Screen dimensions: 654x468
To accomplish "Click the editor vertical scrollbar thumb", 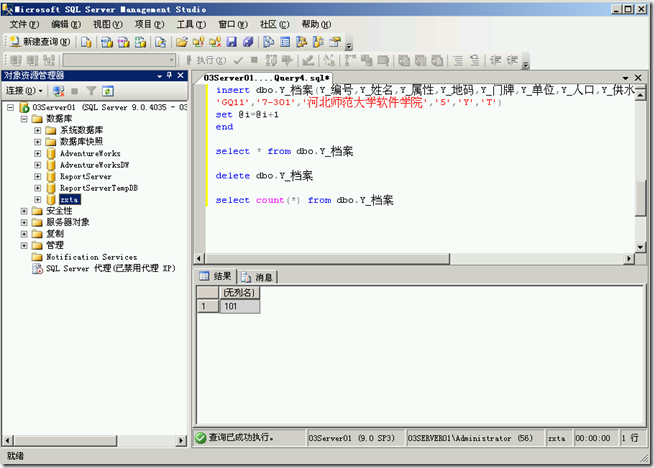I will (x=641, y=198).
